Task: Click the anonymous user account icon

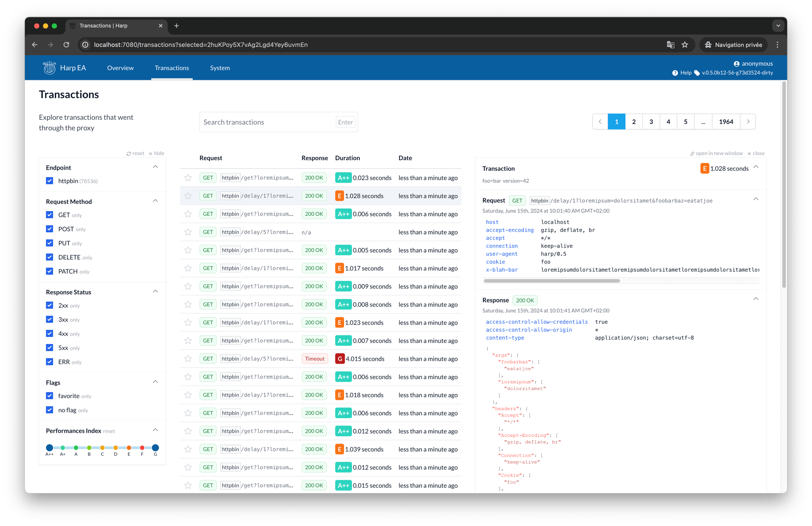Action: 737,64
